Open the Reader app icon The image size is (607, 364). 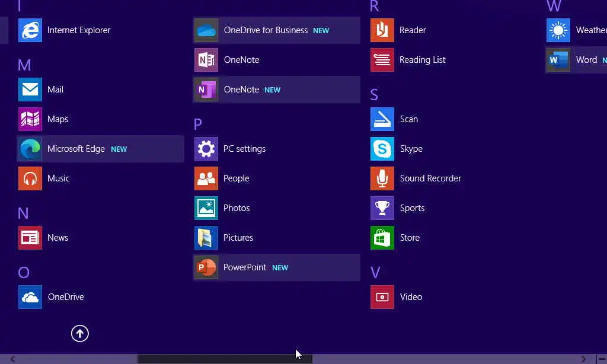pos(382,30)
